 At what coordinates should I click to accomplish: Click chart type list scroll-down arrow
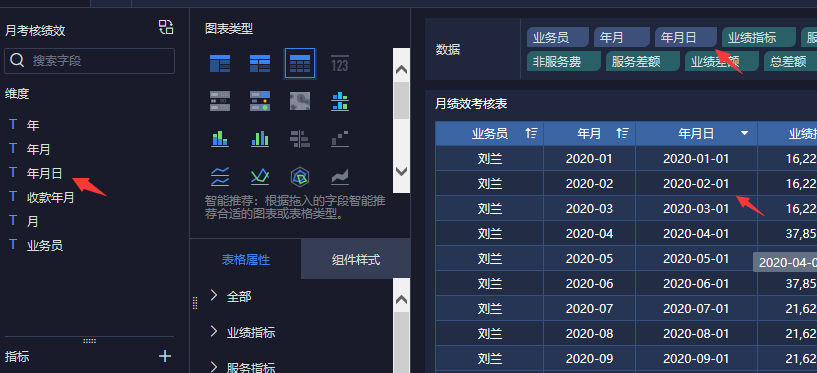401,171
